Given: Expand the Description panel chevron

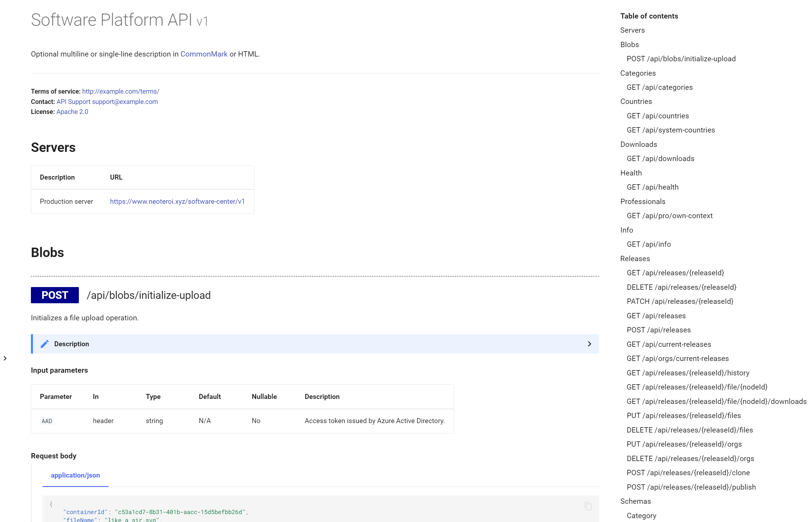Looking at the screenshot, I should 590,344.
